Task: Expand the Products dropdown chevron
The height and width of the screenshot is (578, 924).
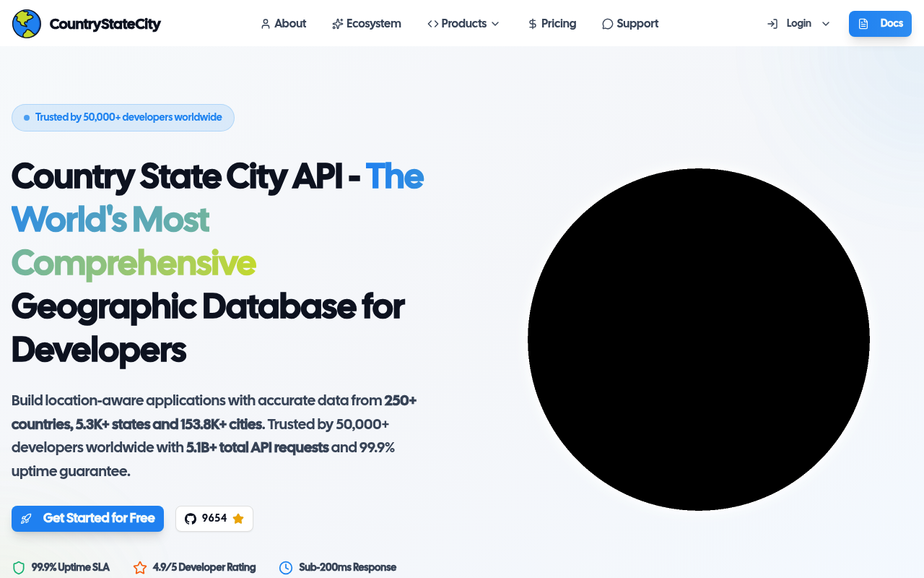Action: pyautogui.click(x=495, y=24)
